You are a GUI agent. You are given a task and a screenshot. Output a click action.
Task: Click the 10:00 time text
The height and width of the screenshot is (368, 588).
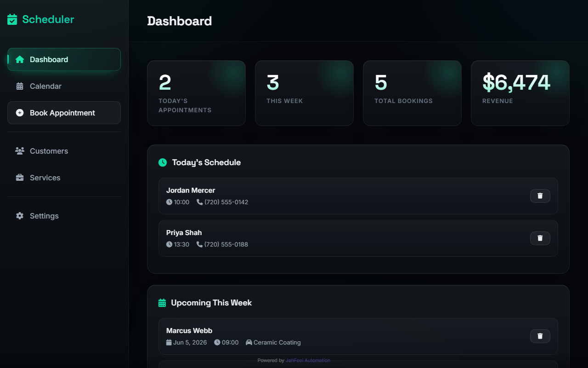point(181,202)
